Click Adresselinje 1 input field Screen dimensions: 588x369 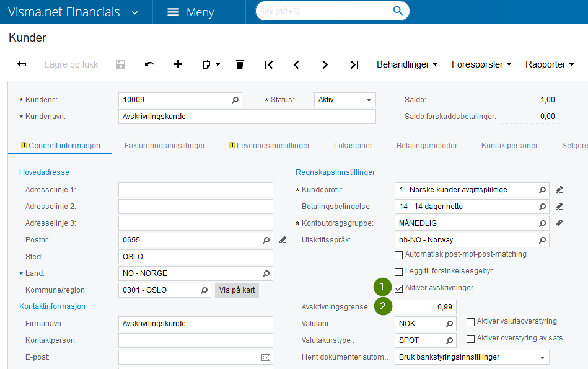click(x=196, y=190)
